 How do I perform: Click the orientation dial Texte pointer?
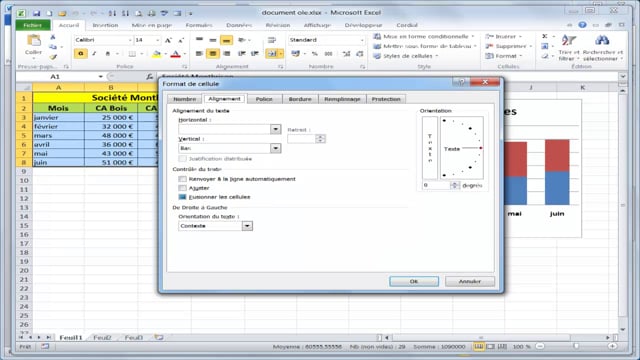point(481,148)
